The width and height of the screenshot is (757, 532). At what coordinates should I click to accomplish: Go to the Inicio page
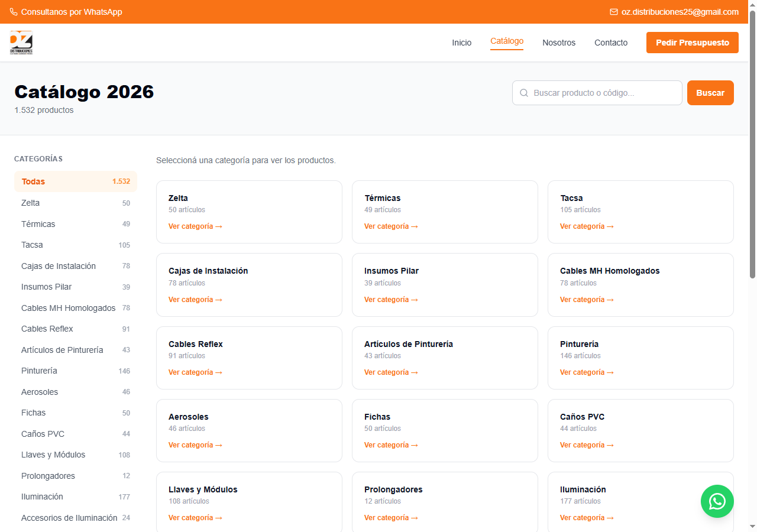pyautogui.click(x=462, y=43)
